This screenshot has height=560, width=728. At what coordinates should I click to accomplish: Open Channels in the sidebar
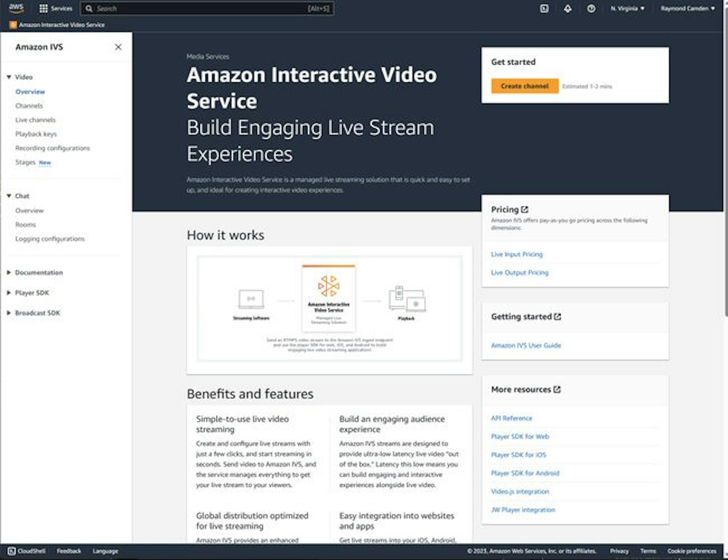[x=29, y=106]
